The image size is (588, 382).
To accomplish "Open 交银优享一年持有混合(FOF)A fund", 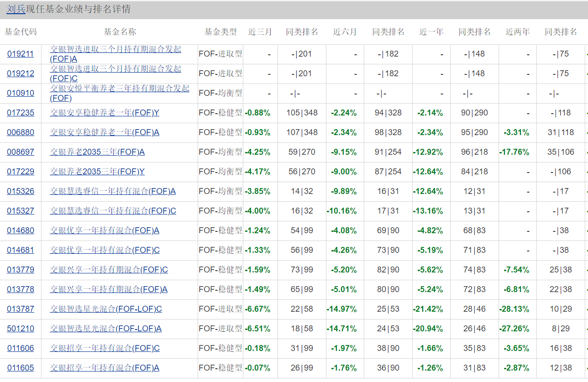I will 105,230.
